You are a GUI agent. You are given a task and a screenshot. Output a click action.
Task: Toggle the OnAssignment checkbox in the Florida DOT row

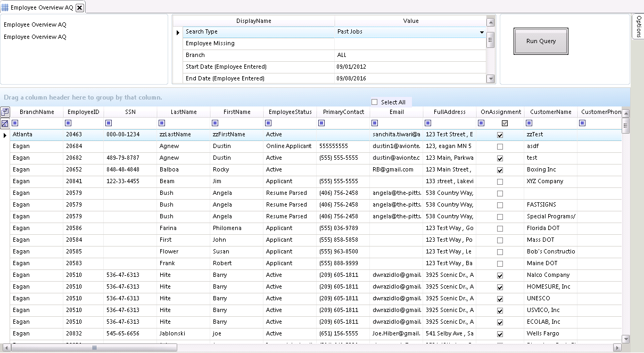pyautogui.click(x=500, y=228)
